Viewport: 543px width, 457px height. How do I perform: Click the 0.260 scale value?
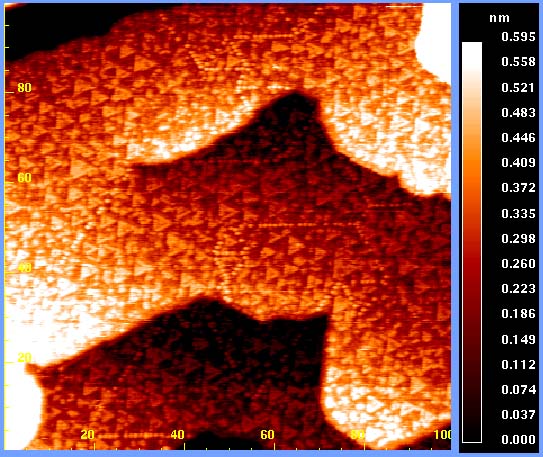[x=518, y=264]
